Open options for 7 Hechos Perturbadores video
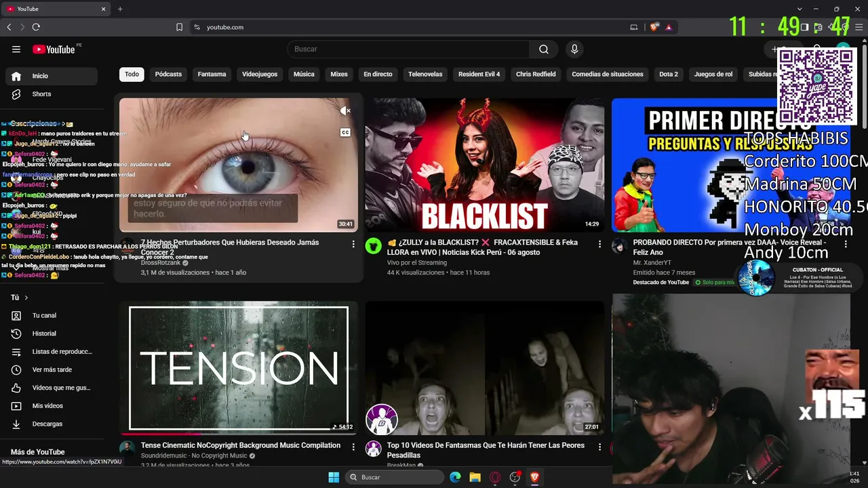Viewport: 868px width, 488px height. (353, 244)
